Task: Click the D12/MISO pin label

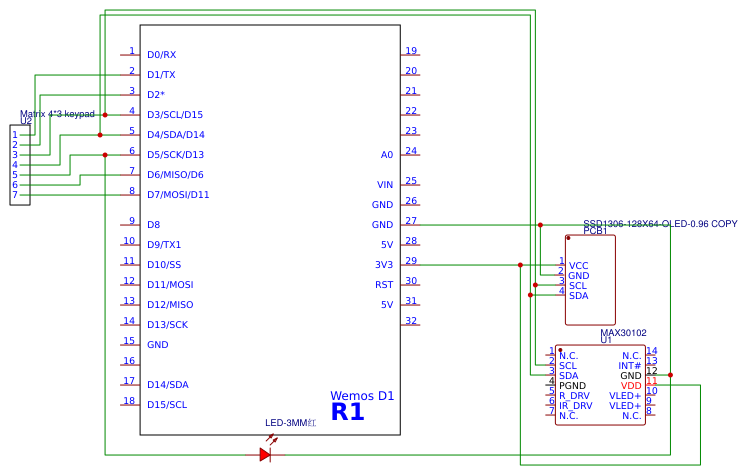Action: (x=170, y=305)
